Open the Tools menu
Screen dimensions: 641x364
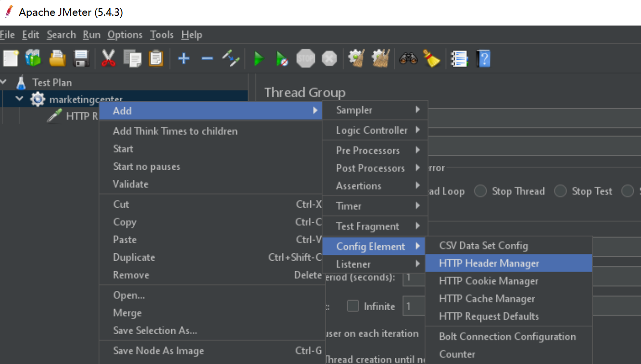pos(162,35)
